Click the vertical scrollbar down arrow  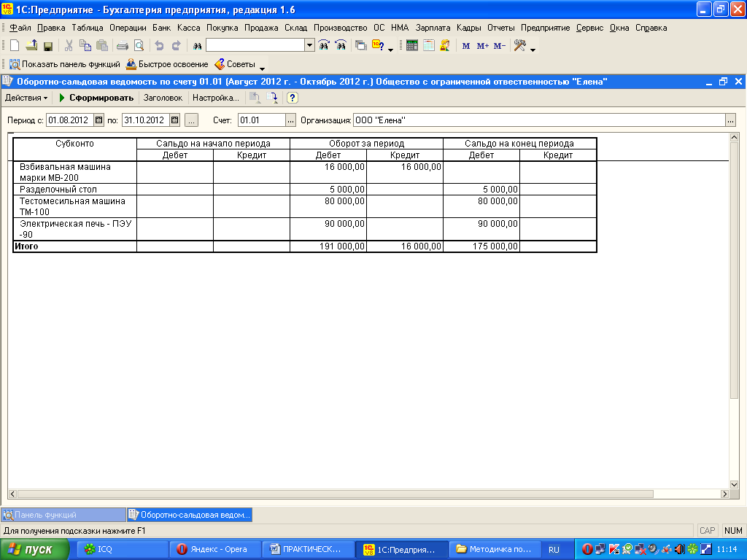tap(734, 485)
